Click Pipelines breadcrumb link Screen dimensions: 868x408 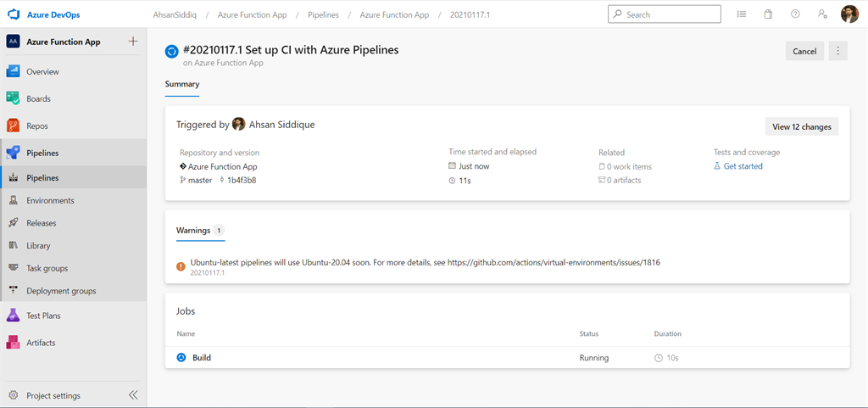pyautogui.click(x=323, y=15)
